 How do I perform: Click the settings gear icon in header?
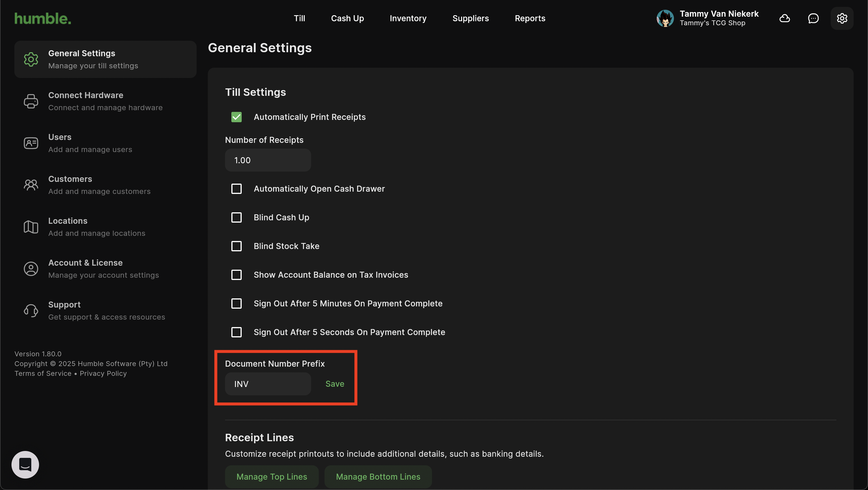coord(842,18)
